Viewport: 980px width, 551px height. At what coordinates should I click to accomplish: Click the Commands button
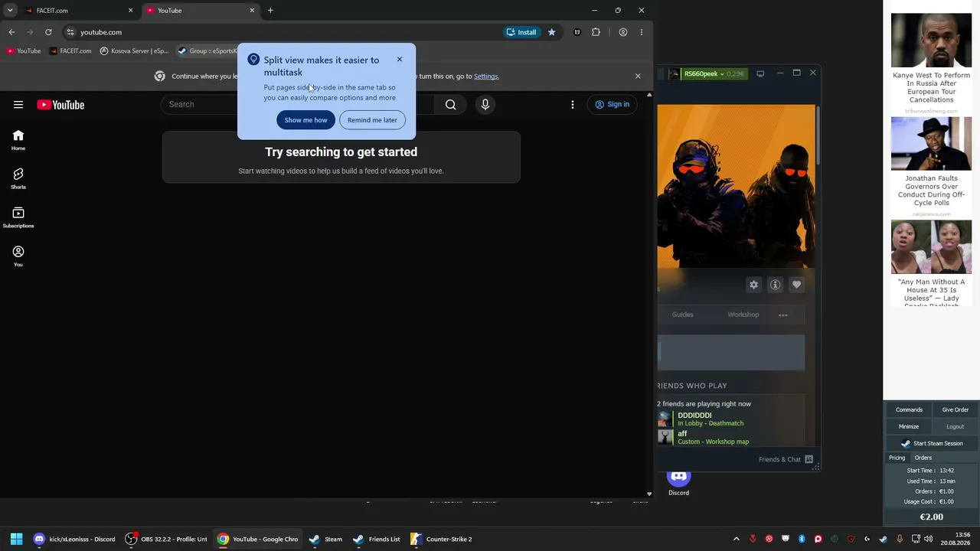(x=909, y=410)
